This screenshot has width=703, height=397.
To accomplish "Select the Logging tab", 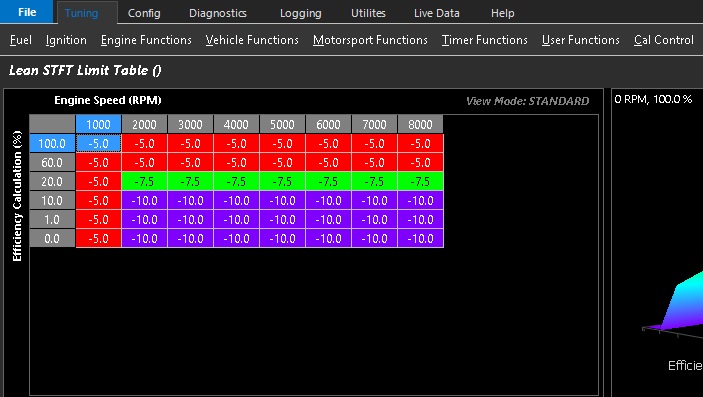I will click(x=300, y=13).
